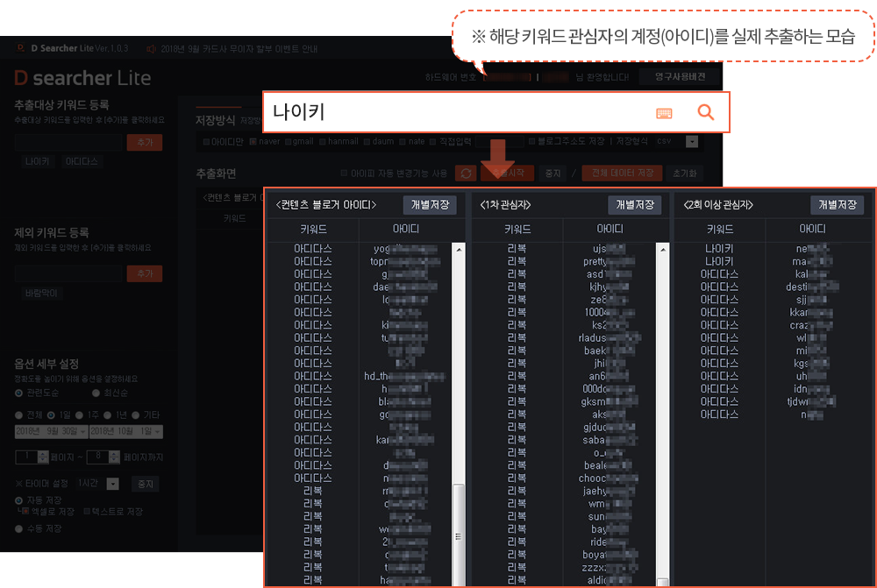This screenshot has width=877, height=588.
Task: Check the 텍스트로 저장 checkbox
Action: pyautogui.click(x=87, y=512)
